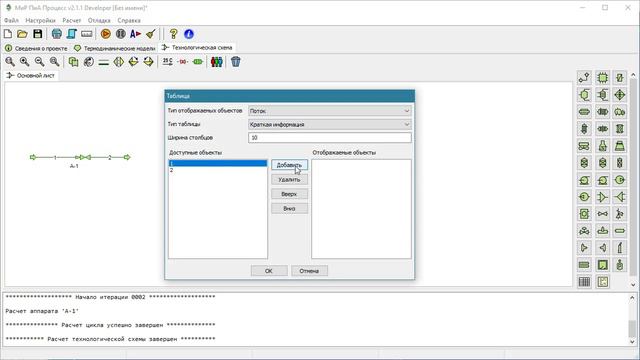The width and height of the screenshot is (640, 360).
Task: Click the green capsule label toolbar icon
Action: (198, 62)
